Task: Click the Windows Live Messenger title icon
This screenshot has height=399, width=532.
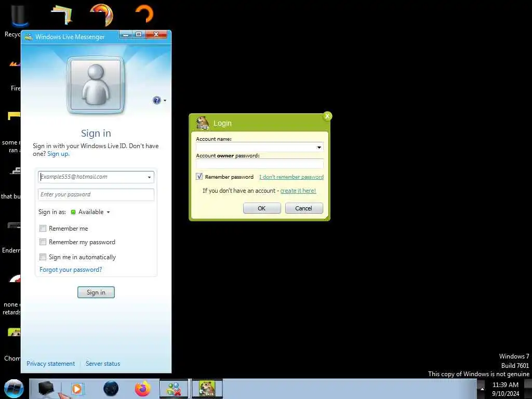Action: [x=29, y=37]
